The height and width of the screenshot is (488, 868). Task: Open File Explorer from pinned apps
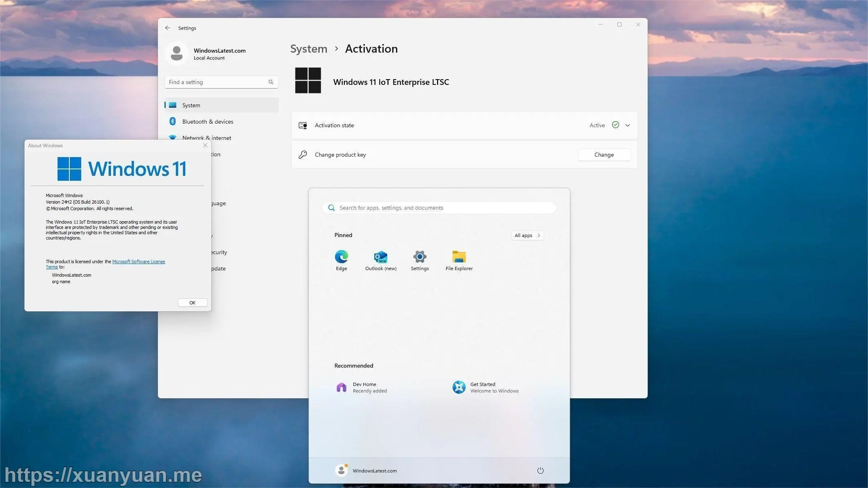click(x=459, y=260)
